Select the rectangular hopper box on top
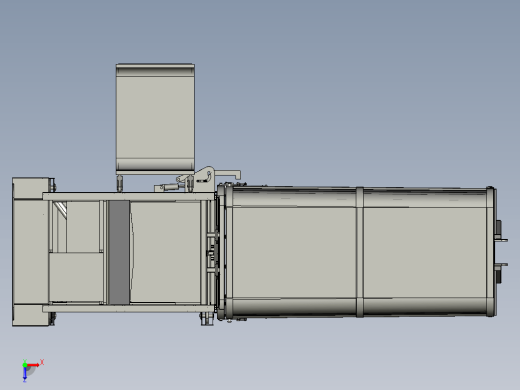 point(155,117)
